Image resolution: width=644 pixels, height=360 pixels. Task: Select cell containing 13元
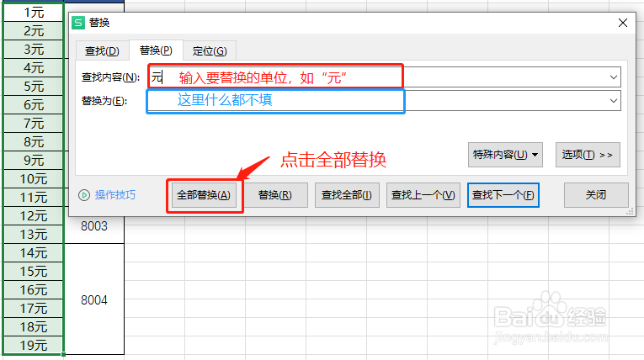[34, 235]
